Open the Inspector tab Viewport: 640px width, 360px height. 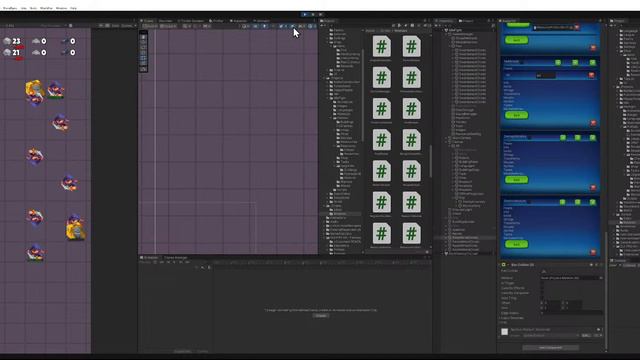click(508, 21)
